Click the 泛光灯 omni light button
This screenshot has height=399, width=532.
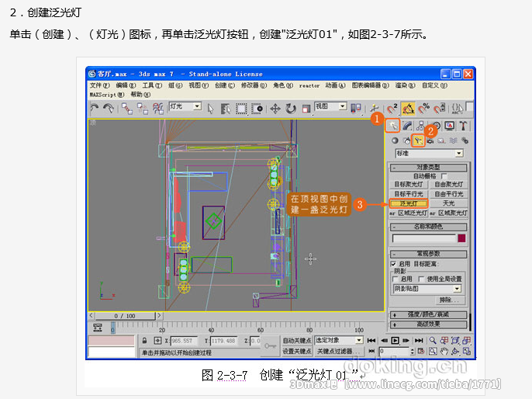pyautogui.click(x=409, y=203)
